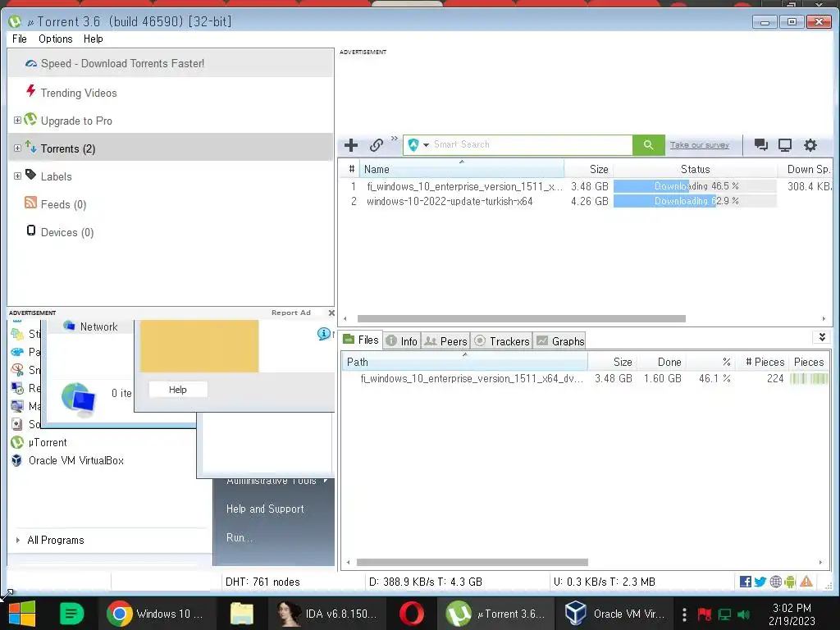Select the windows-10-2022-update-turkish-x64 torrent row

[x=586, y=202]
